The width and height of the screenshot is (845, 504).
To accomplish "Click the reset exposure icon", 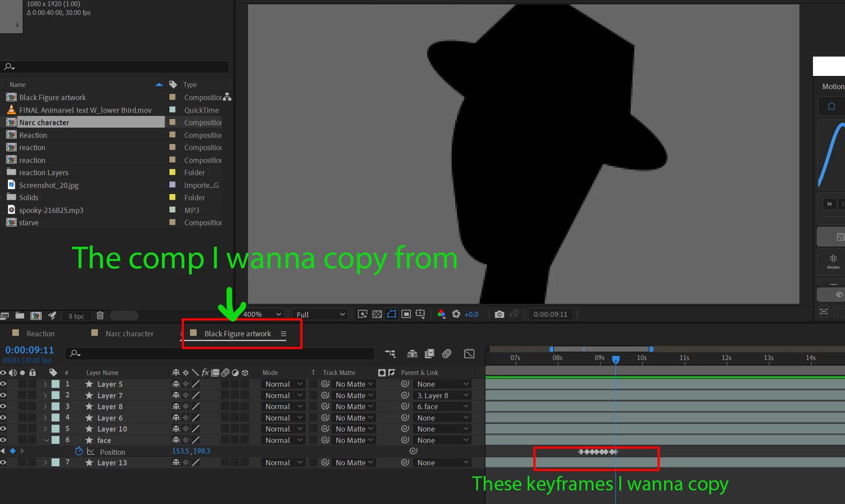I will coord(456,314).
